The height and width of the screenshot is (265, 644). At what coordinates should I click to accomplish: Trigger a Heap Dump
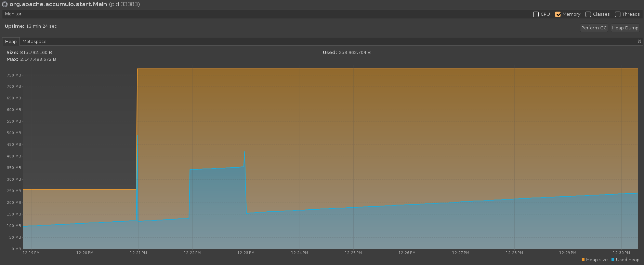625,28
